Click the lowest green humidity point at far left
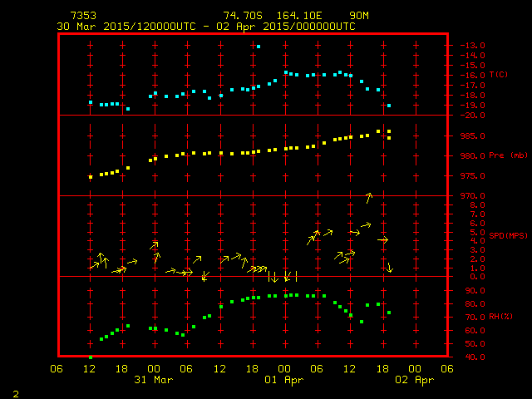Image resolution: width=532 pixels, height=399 pixels. 91,357
